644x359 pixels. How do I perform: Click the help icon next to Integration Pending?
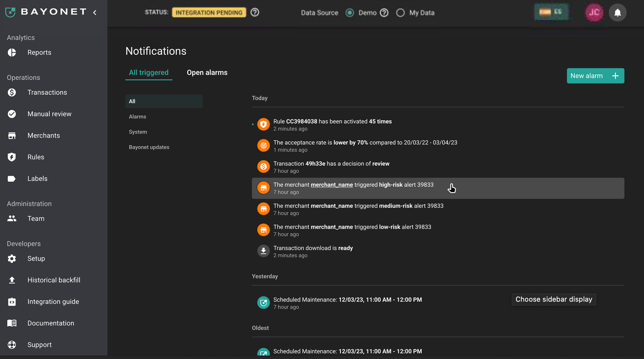coord(255,12)
